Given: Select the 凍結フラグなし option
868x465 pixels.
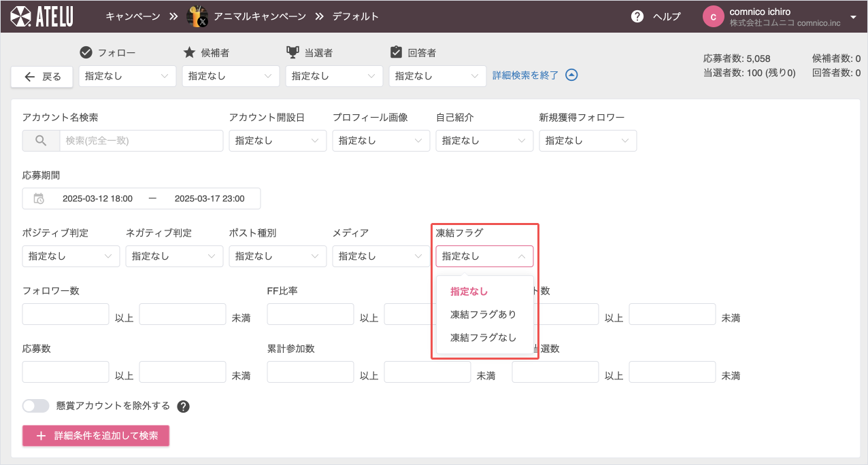Looking at the screenshot, I should tap(483, 337).
